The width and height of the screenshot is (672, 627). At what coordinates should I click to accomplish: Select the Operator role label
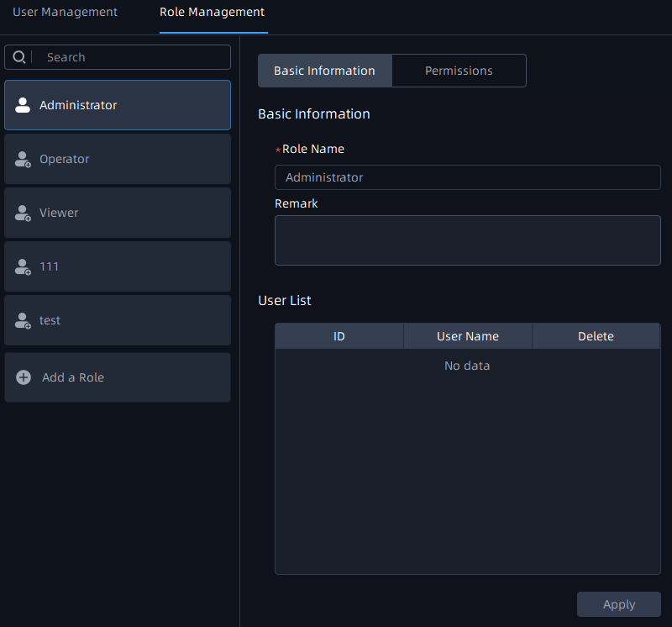(64, 159)
